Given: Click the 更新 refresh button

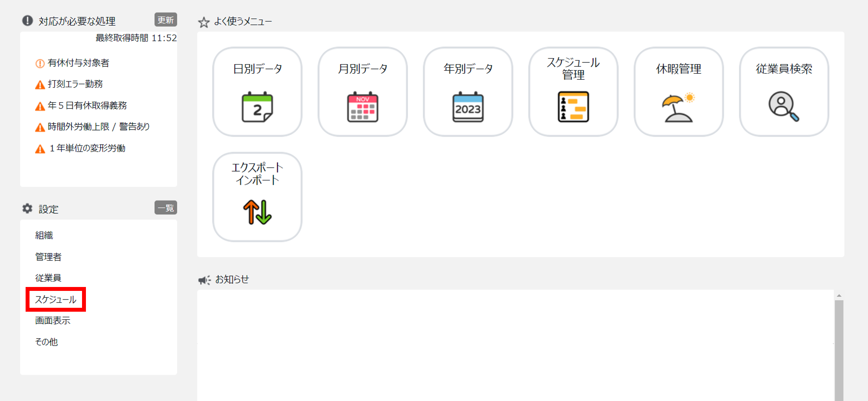Looking at the screenshot, I should click(x=166, y=20).
